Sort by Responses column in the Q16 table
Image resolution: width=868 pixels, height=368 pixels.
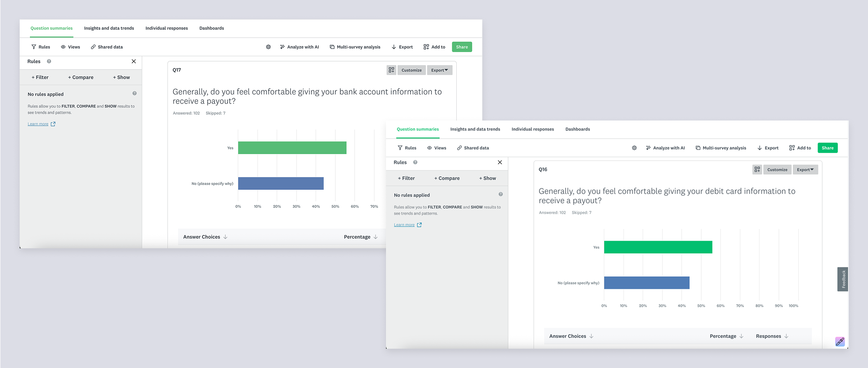click(x=772, y=336)
